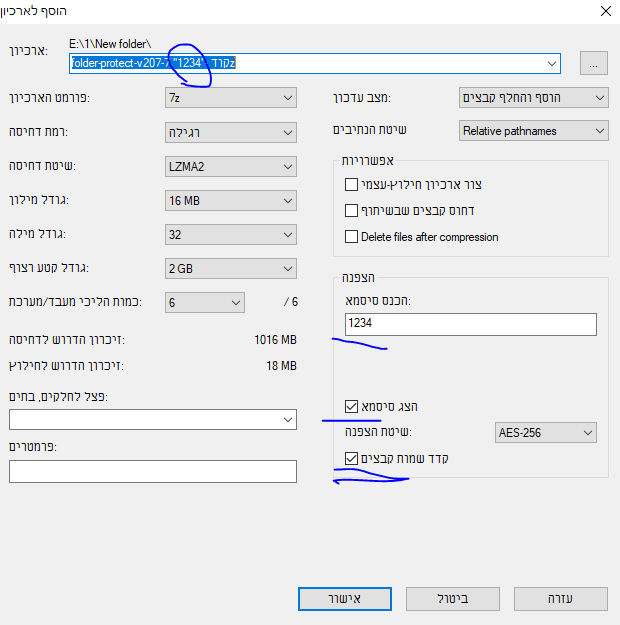
Task: Open the archive format 7z dropdown
Action: pos(231,97)
